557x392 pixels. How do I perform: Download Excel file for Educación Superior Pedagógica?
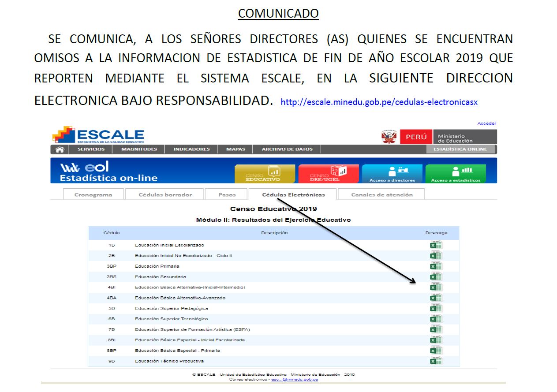[436, 309]
